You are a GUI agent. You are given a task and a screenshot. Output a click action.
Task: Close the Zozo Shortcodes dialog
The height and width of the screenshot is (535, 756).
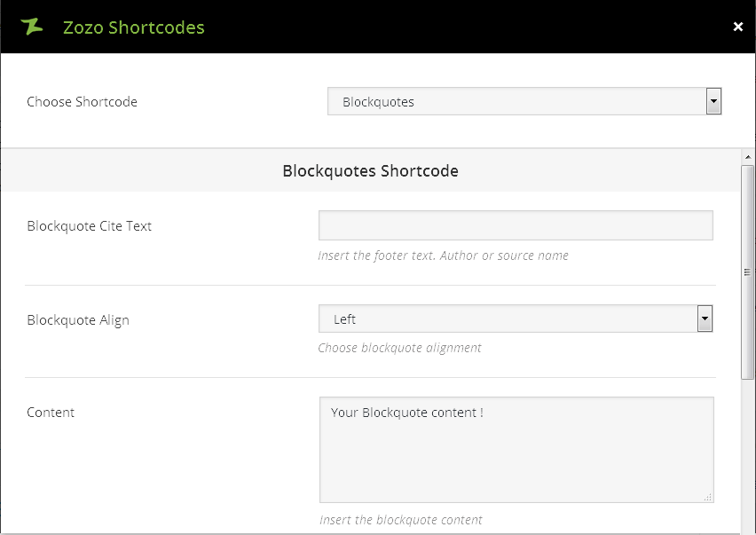click(737, 27)
